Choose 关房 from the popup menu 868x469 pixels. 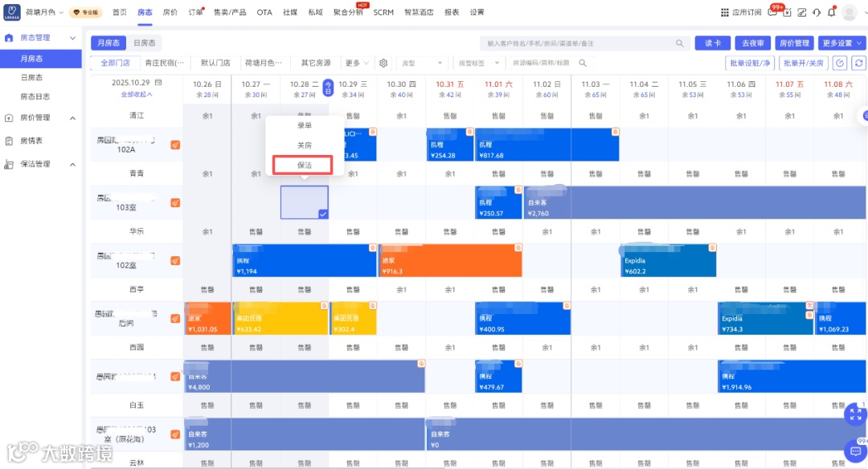(x=305, y=145)
